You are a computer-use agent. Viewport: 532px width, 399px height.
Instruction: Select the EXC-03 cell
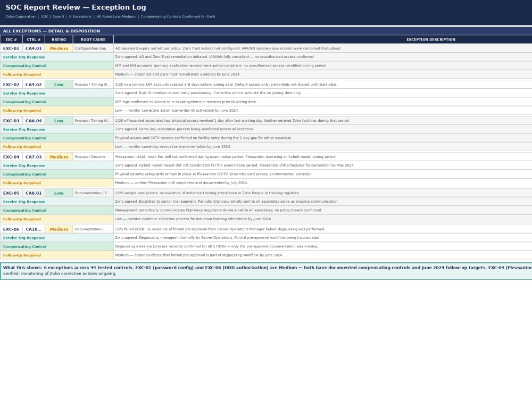click(11, 120)
